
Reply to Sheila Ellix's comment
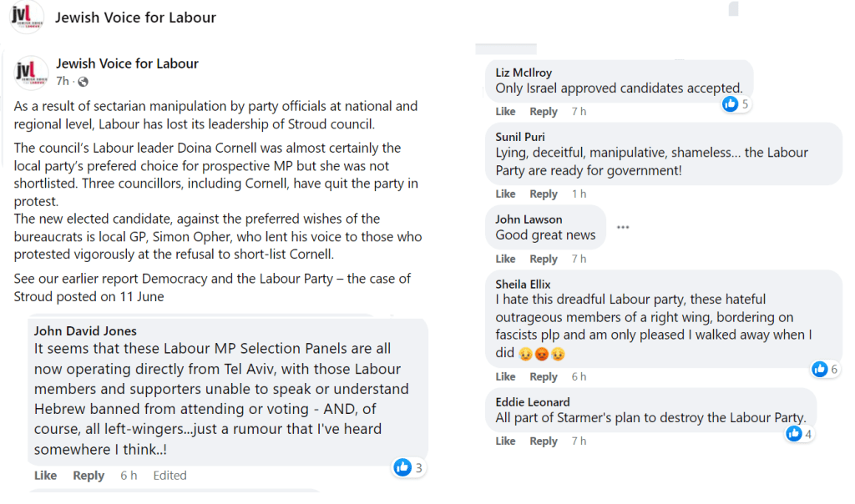point(544,377)
